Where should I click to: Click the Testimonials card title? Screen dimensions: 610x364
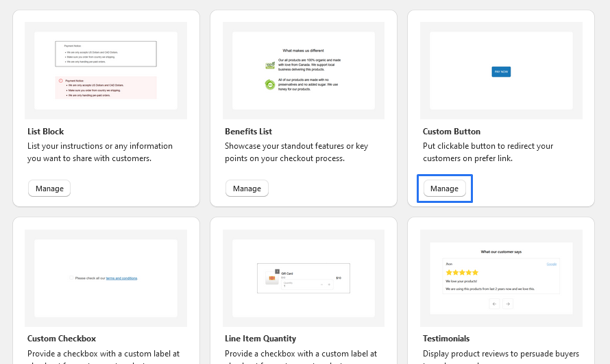pyautogui.click(x=446, y=339)
